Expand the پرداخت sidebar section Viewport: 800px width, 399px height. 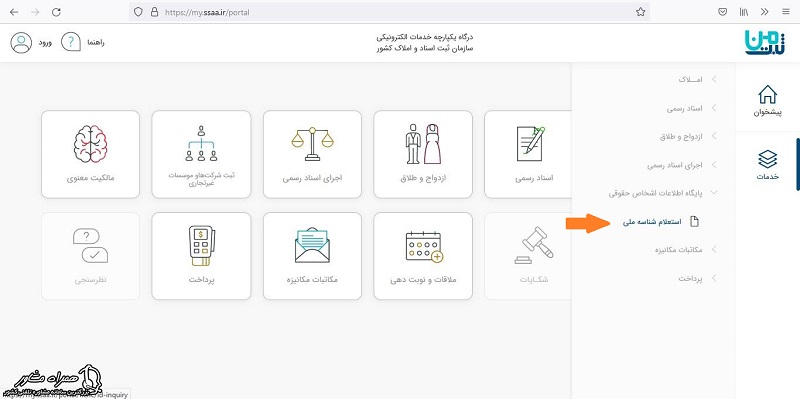pos(697,278)
